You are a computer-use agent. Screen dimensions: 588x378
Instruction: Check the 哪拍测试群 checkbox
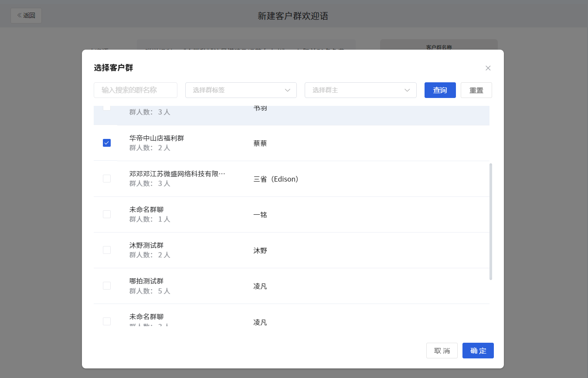[x=107, y=286]
